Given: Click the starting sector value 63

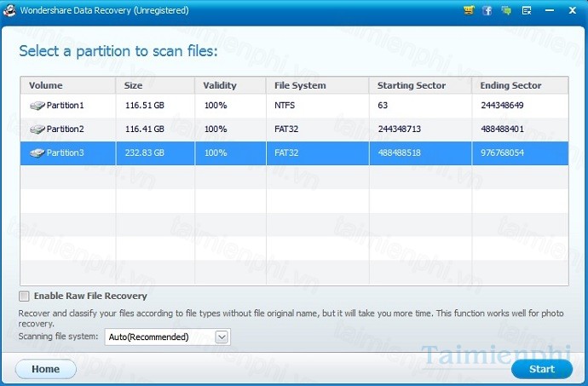Looking at the screenshot, I should pyautogui.click(x=383, y=106).
